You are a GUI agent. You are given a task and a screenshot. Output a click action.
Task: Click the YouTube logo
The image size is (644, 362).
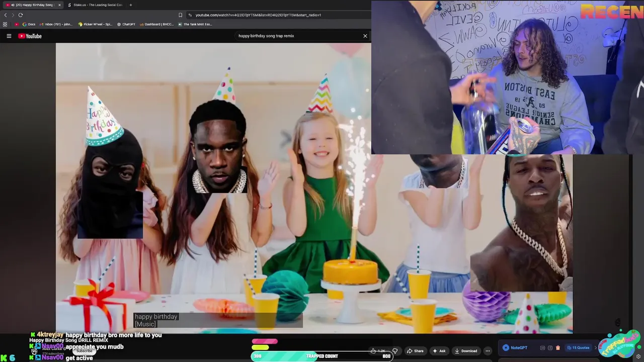coord(30,36)
